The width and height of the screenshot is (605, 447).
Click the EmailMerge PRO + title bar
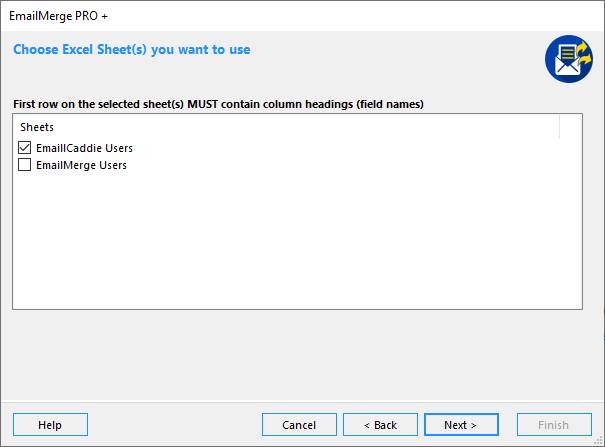tap(302, 16)
